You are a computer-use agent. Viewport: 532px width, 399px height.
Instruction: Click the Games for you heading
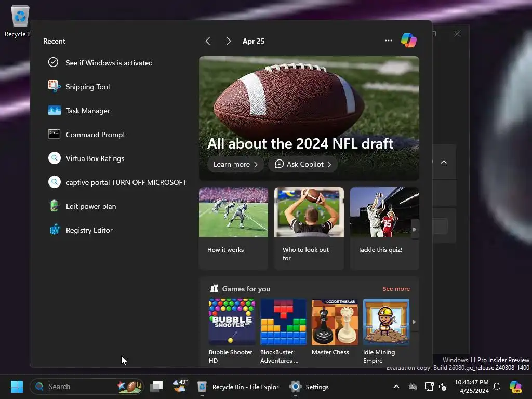click(246, 289)
